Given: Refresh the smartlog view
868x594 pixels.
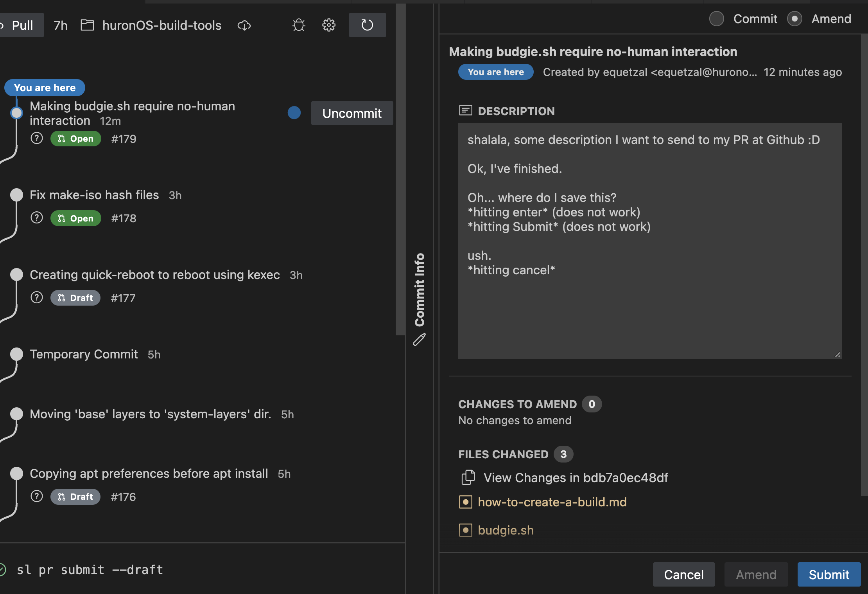Looking at the screenshot, I should point(367,25).
